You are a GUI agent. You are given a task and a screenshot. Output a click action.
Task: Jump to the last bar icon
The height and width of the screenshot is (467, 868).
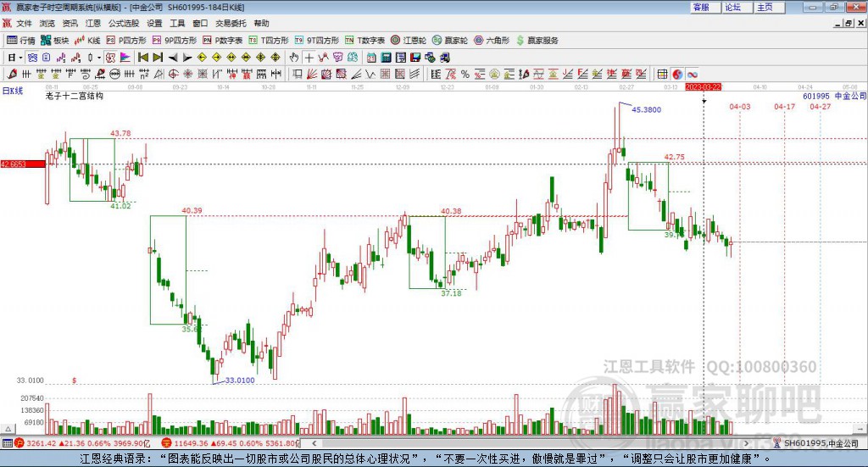(158, 58)
